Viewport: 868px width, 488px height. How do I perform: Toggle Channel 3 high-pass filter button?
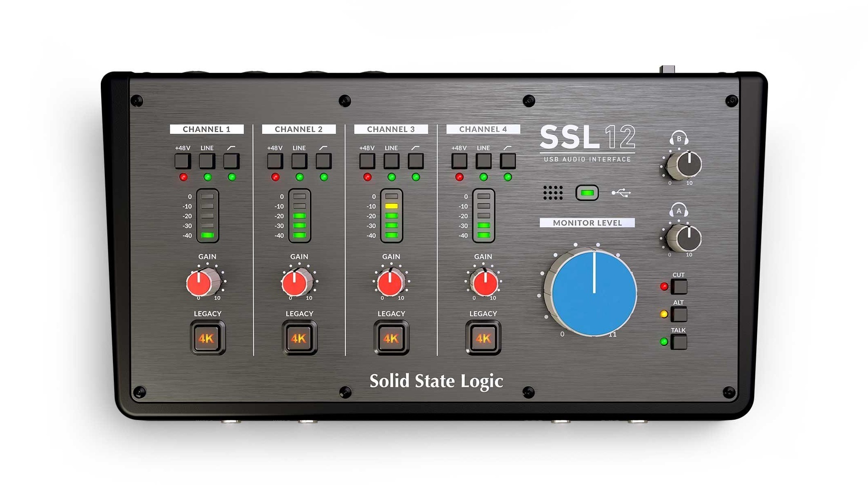416,161
